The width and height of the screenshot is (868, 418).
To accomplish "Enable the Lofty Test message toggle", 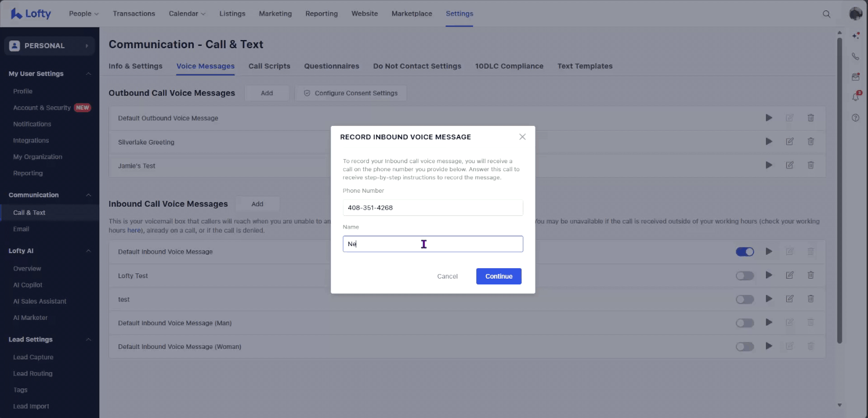I will [744, 276].
